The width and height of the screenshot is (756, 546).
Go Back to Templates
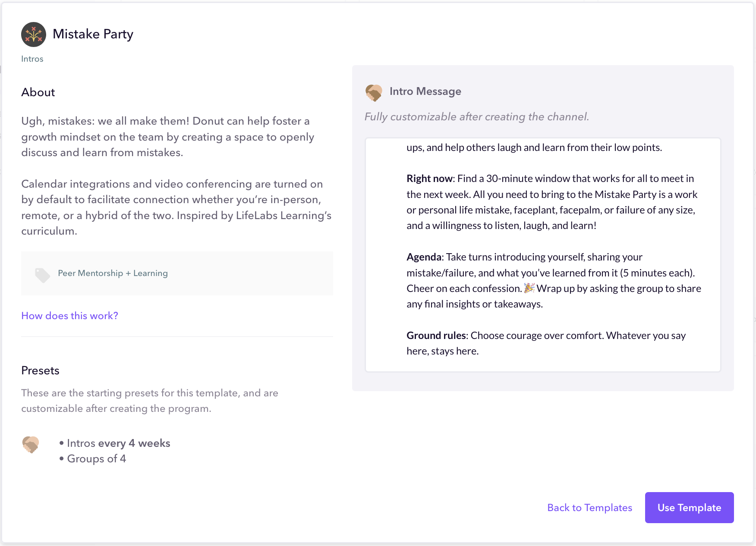[x=589, y=508]
